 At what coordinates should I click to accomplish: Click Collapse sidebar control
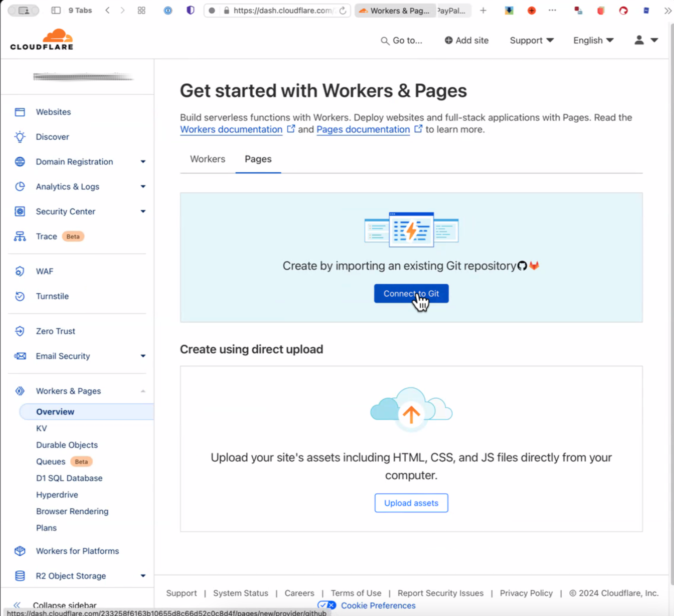(55, 605)
